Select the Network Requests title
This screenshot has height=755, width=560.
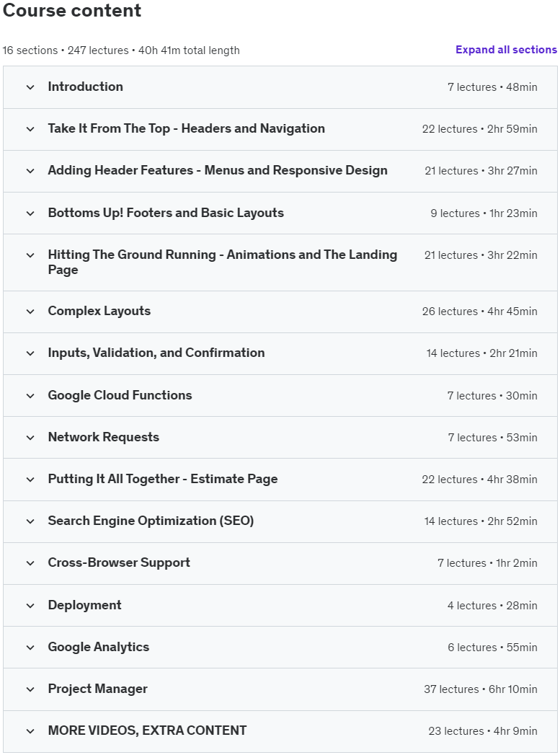[x=104, y=437]
